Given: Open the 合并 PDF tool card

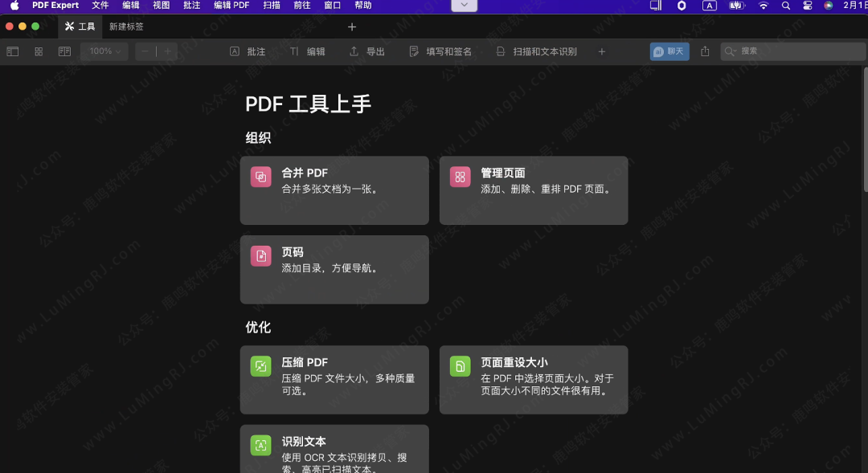Looking at the screenshot, I should coord(334,190).
